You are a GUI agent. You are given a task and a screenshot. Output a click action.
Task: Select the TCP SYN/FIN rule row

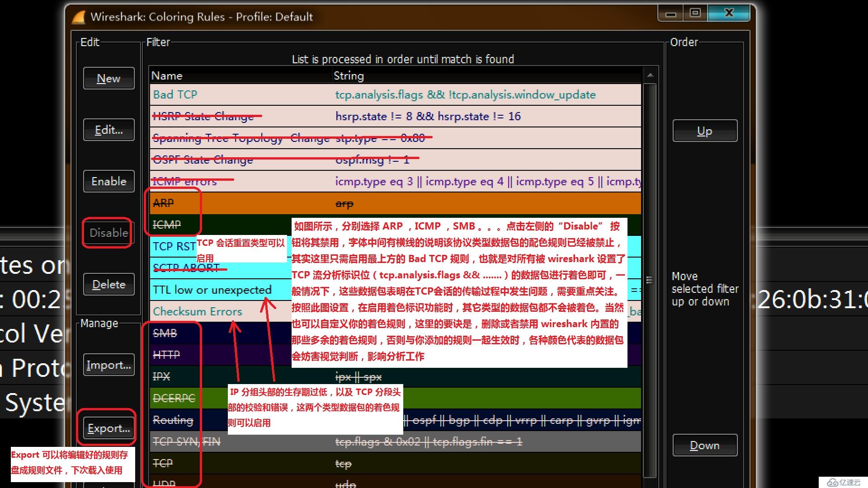(395, 441)
